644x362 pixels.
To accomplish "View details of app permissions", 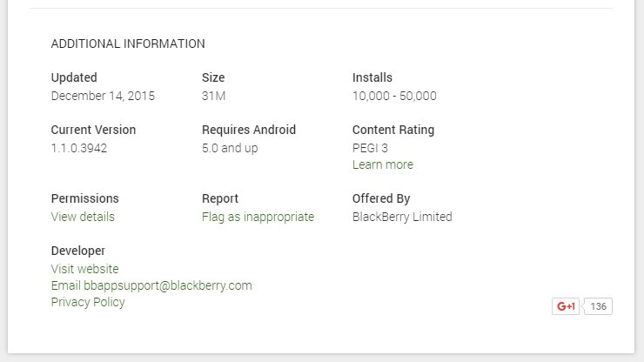I will click(x=83, y=217).
